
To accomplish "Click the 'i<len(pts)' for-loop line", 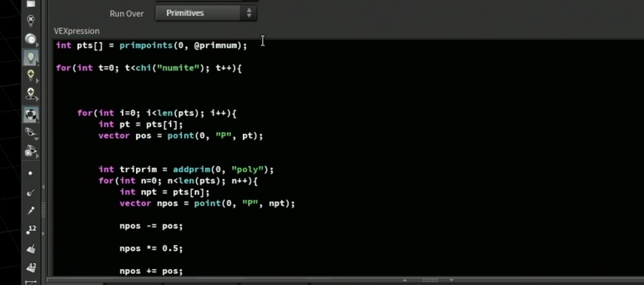I will [x=157, y=113].
